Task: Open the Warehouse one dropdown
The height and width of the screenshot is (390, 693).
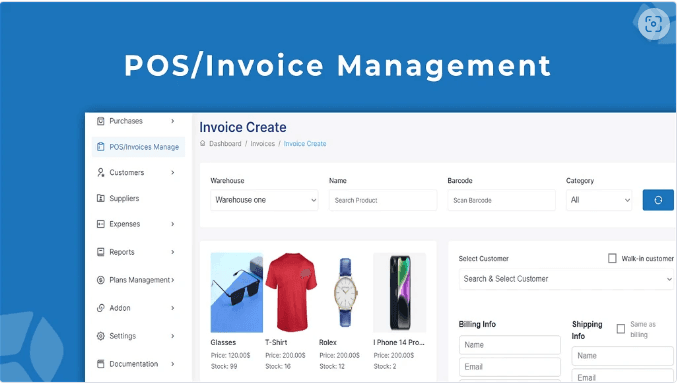Action: (x=264, y=200)
